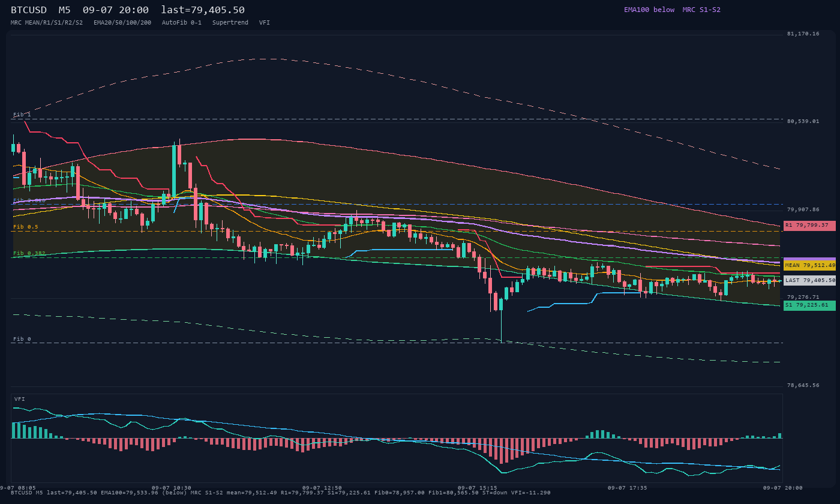The image size is (840, 504).
Task: Click the '78,645.56' price axis label
Action: [x=803, y=385]
